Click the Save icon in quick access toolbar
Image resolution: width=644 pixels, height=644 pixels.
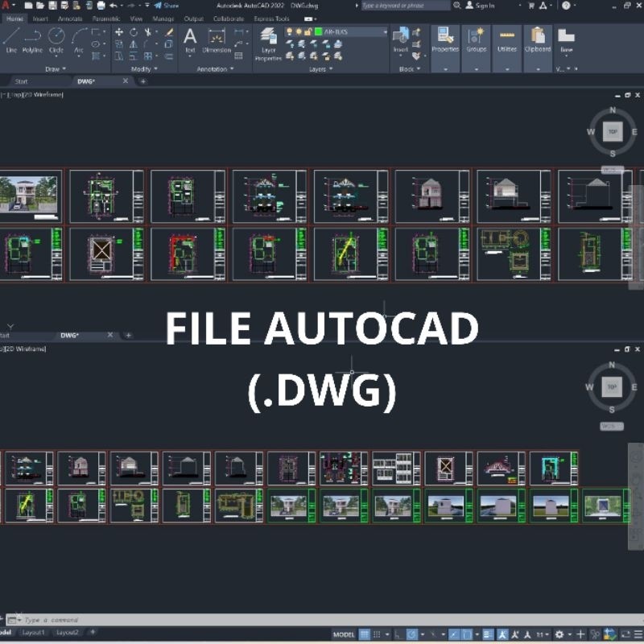[x=52, y=6]
